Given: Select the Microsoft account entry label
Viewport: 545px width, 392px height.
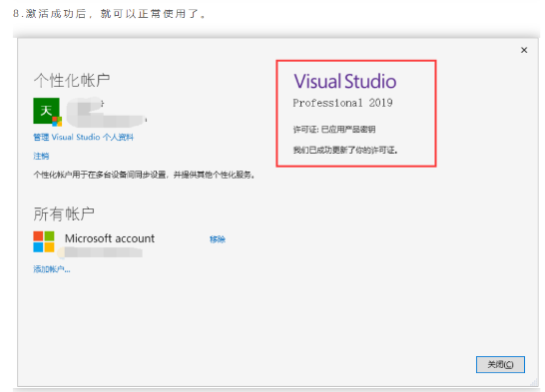Looking at the screenshot, I should (110, 238).
